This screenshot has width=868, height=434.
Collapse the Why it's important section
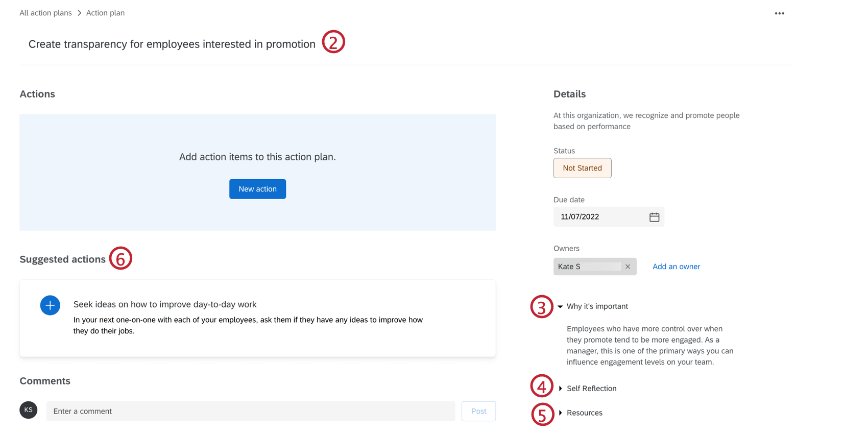coord(560,306)
